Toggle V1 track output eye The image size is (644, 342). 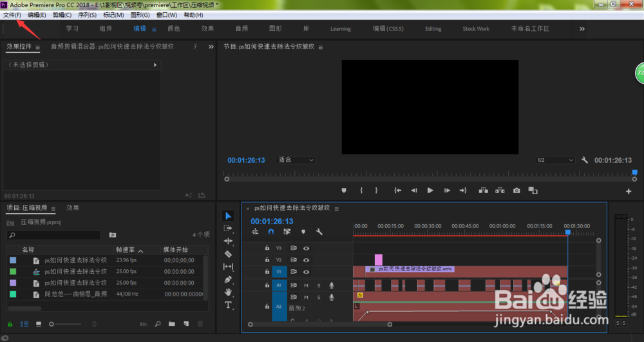tap(306, 272)
